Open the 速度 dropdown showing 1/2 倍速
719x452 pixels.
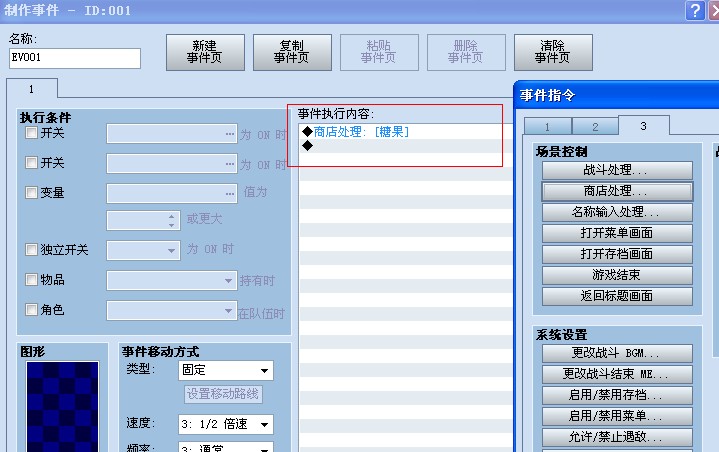226,424
